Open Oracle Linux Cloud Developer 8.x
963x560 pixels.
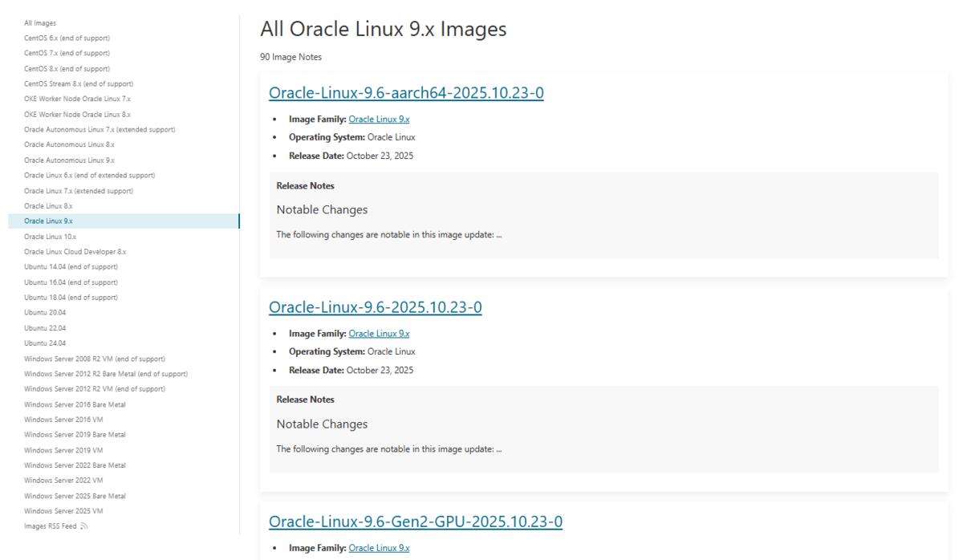coord(75,252)
